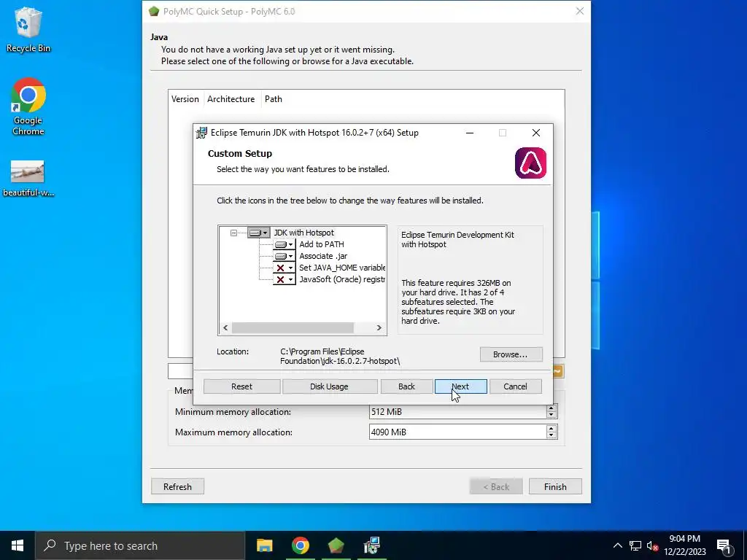Open the Windows Start menu
Screen dimensions: 747x560
[18, 545]
